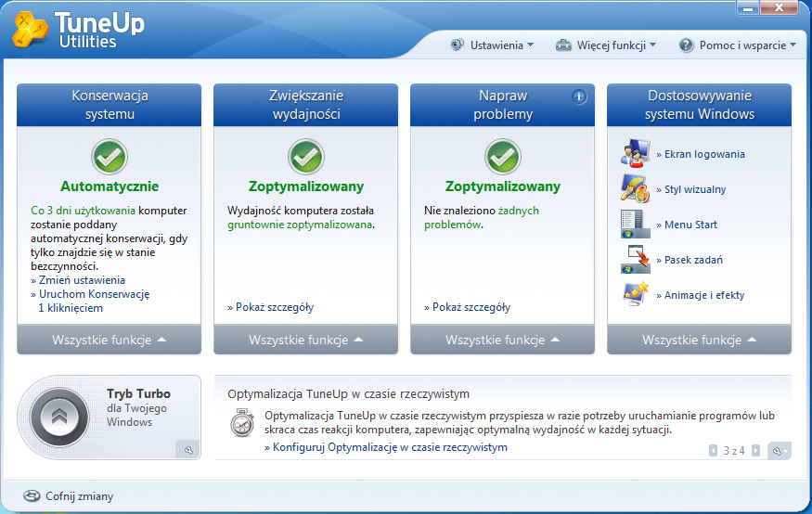Open Konfiguruj Optymalizację w czasie rzeczywistym

tap(390, 447)
